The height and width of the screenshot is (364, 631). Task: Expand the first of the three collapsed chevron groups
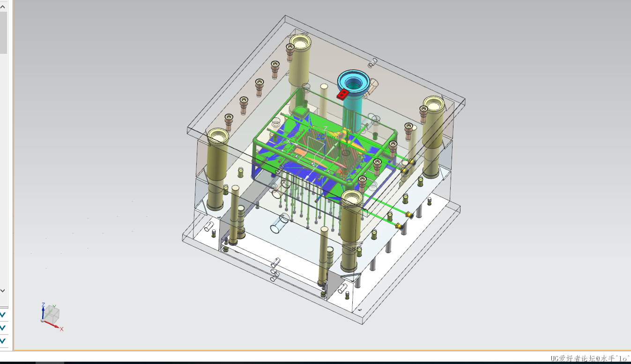[x=3, y=315]
